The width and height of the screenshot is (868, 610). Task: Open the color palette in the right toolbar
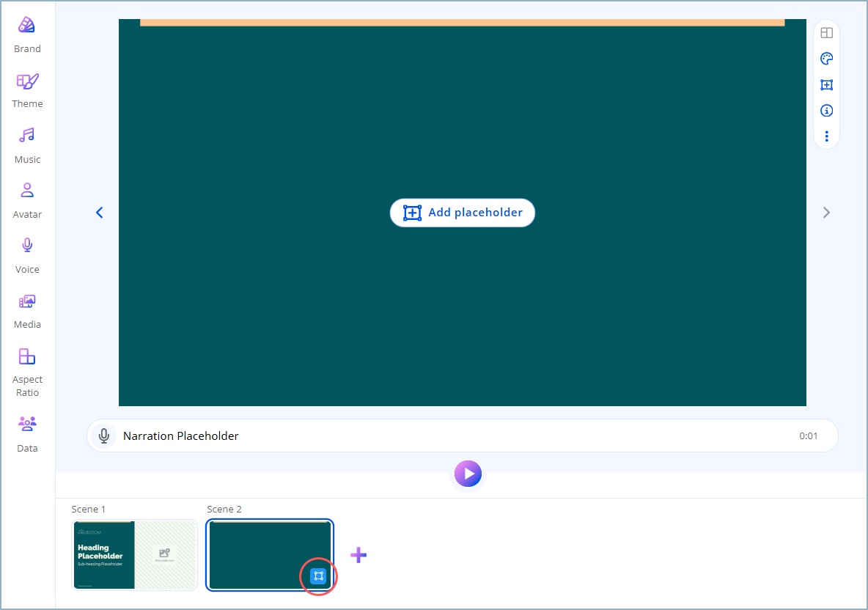pos(826,59)
